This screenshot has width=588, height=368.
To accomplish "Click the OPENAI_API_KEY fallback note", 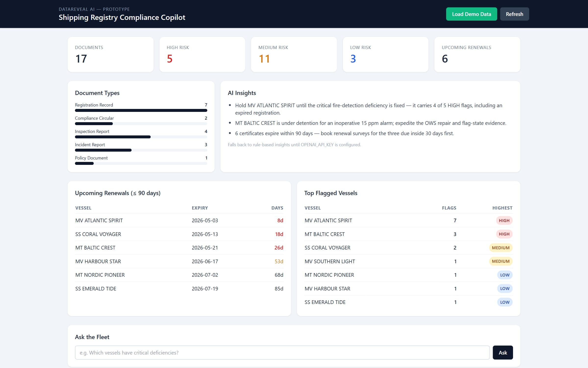I will (x=294, y=145).
